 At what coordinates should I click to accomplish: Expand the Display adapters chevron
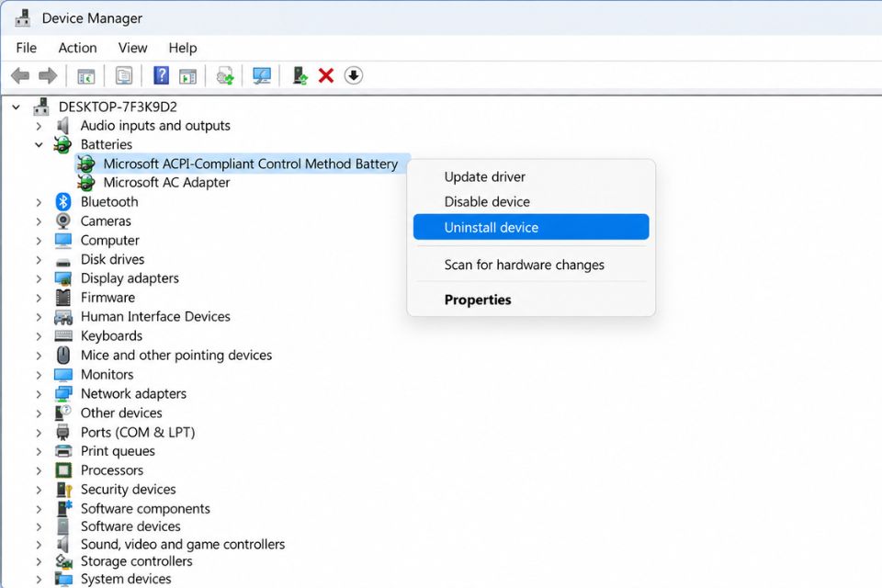click(39, 278)
